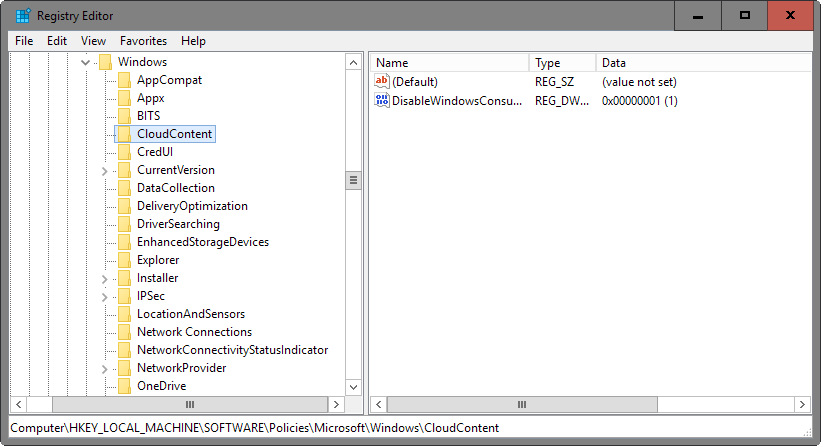Collapse the Windows key tree node
Viewport: 821px width, 446px height.
tap(85, 62)
